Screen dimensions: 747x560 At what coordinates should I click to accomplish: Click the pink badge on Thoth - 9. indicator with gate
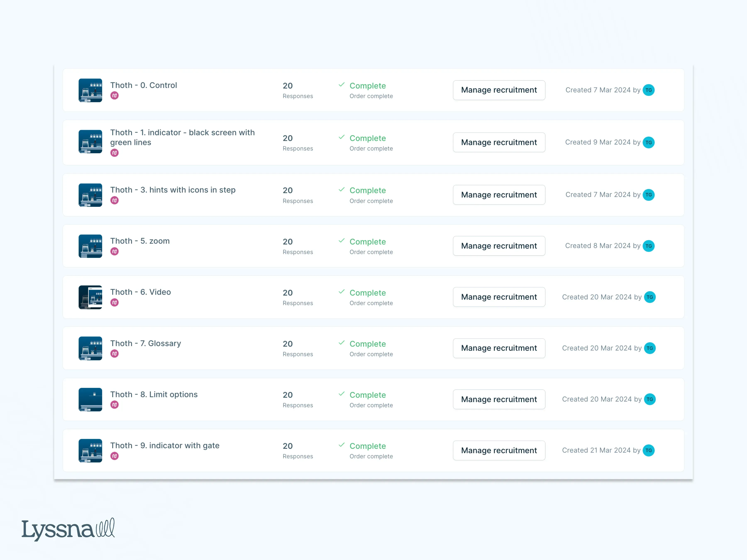pyautogui.click(x=115, y=456)
